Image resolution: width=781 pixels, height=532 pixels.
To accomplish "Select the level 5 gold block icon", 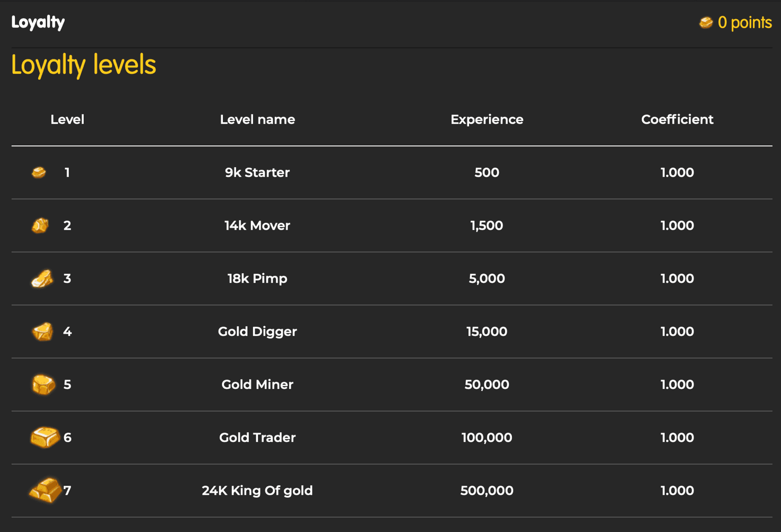I will pos(44,385).
